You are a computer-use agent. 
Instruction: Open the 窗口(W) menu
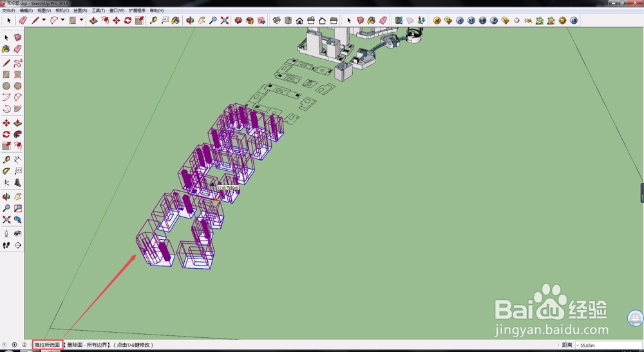(117, 10)
